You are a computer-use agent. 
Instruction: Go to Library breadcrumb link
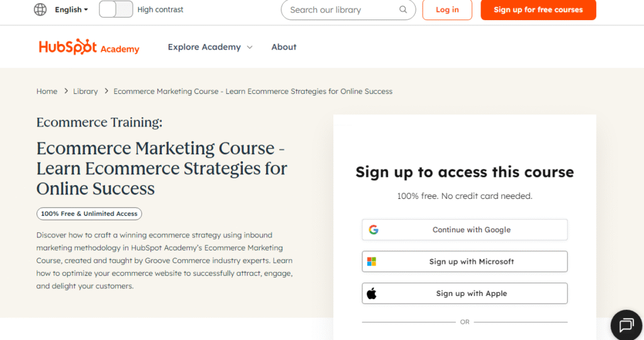tap(85, 91)
